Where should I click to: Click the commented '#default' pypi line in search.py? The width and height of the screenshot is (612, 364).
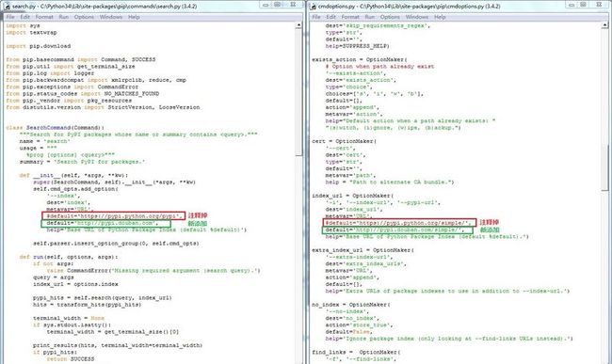(114, 216)
